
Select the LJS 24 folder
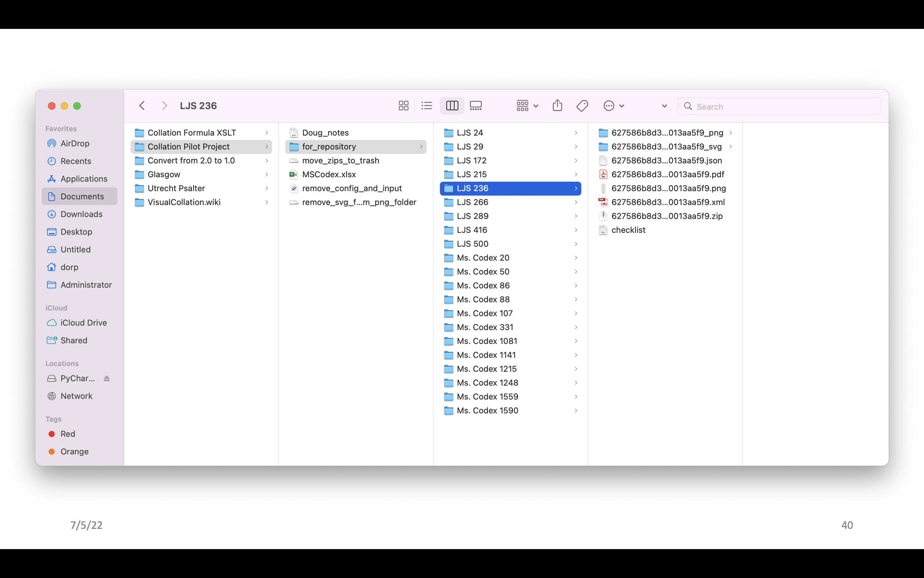coord(510,133)
